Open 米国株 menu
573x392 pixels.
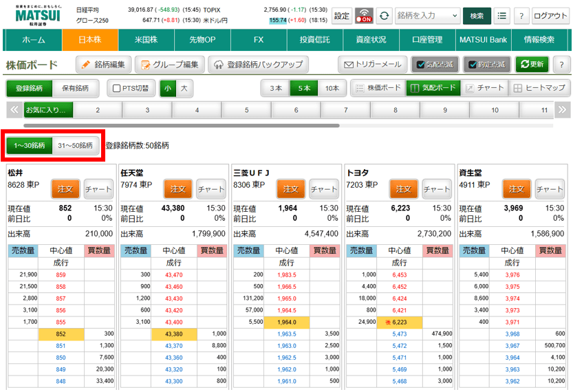click(x=146, y=40)
